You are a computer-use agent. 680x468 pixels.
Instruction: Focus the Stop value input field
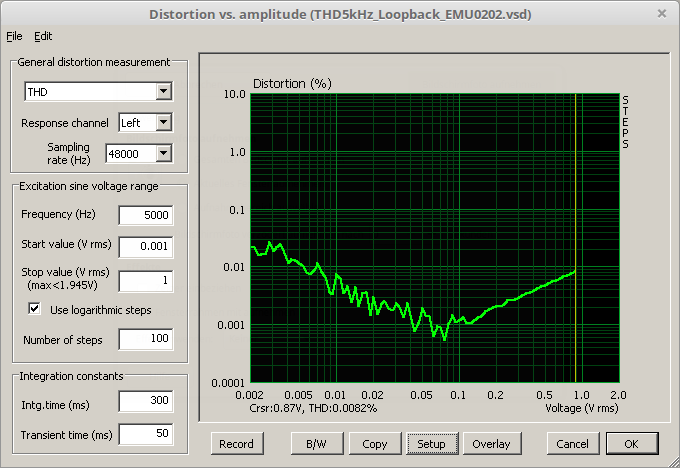[x=146, y=281]
